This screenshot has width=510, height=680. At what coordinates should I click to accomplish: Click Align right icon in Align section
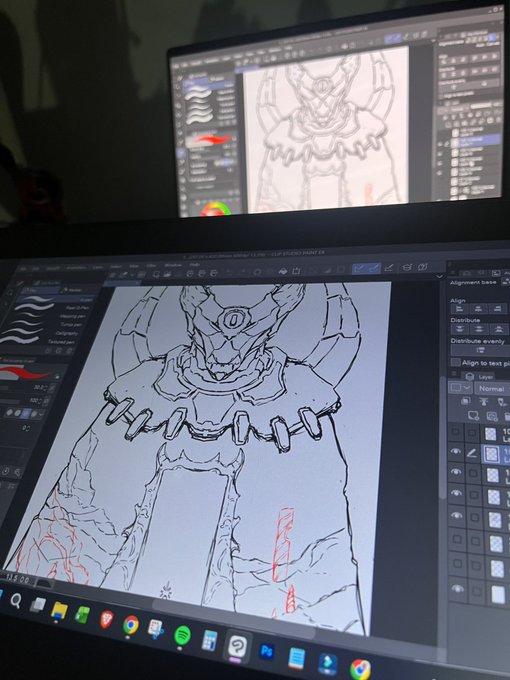496,309
